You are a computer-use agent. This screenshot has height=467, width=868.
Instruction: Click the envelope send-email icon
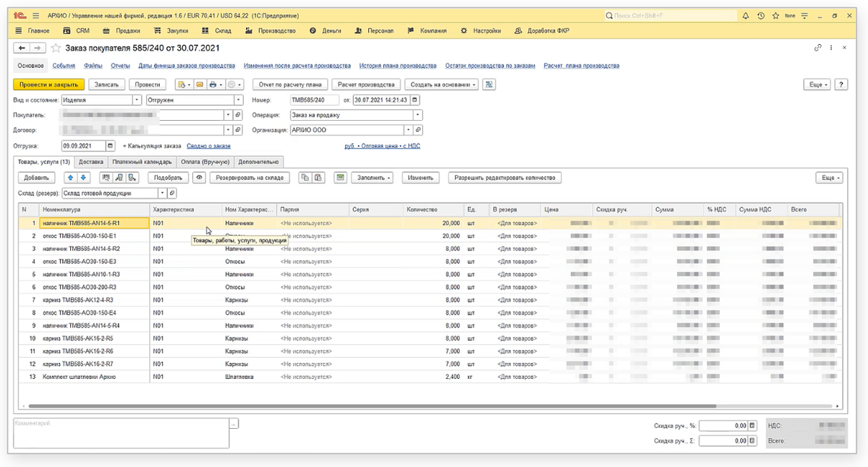click(199, 85)
